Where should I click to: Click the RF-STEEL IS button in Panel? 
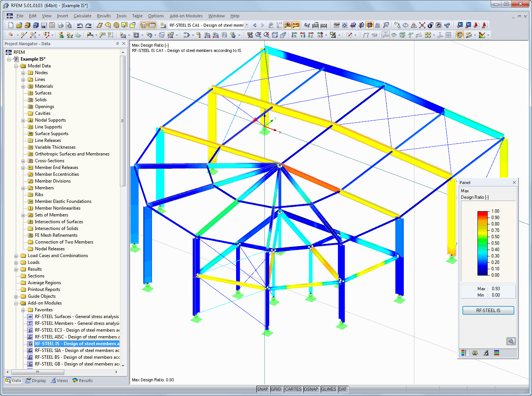pos(488,311)
